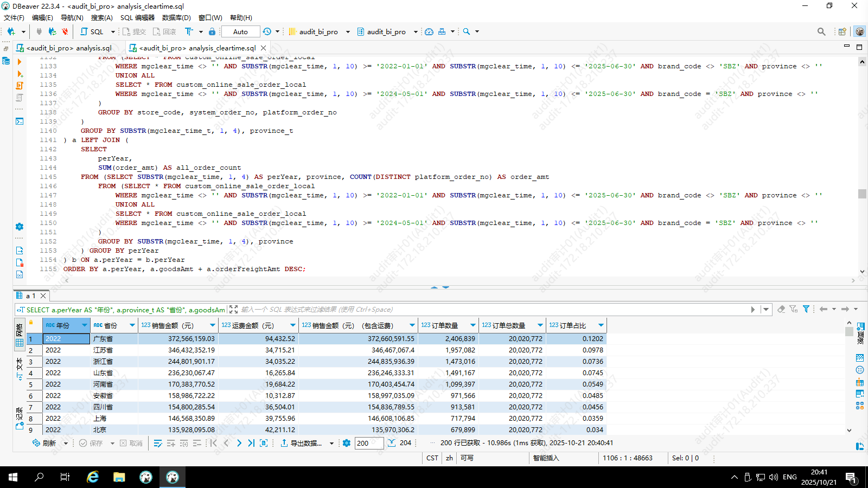The image size is (868, 488).
Task: Click the 导出数据 export button
Action: tap(301, 443)
